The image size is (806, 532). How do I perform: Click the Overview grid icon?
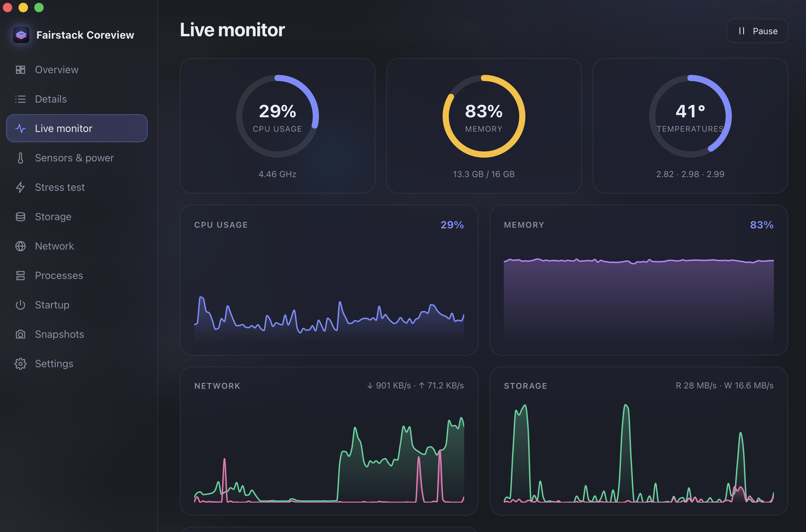tap(21, 70)
